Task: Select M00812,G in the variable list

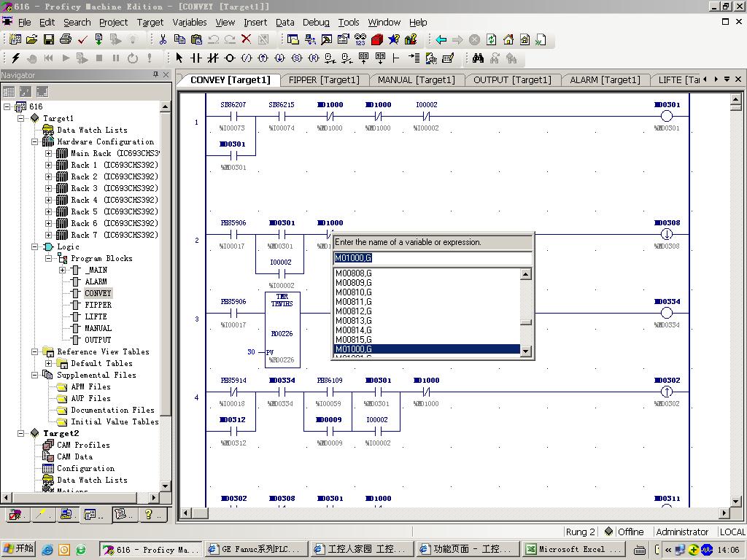Action: [x=354, y=311]
